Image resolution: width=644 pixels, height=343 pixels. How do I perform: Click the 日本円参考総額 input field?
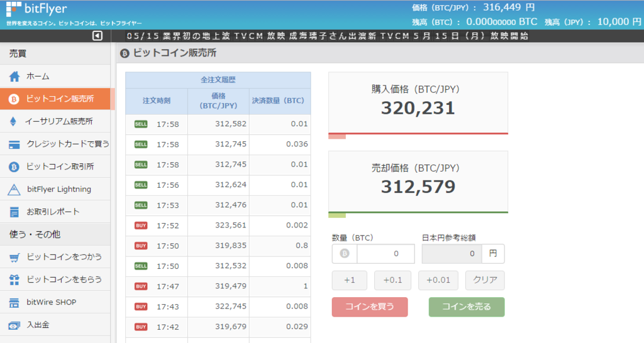452,254
